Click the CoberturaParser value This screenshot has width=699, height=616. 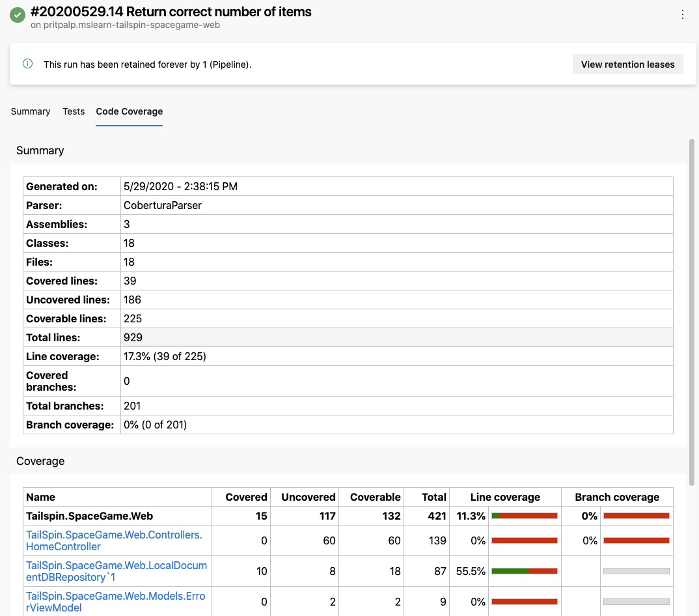tap(163, 205)
